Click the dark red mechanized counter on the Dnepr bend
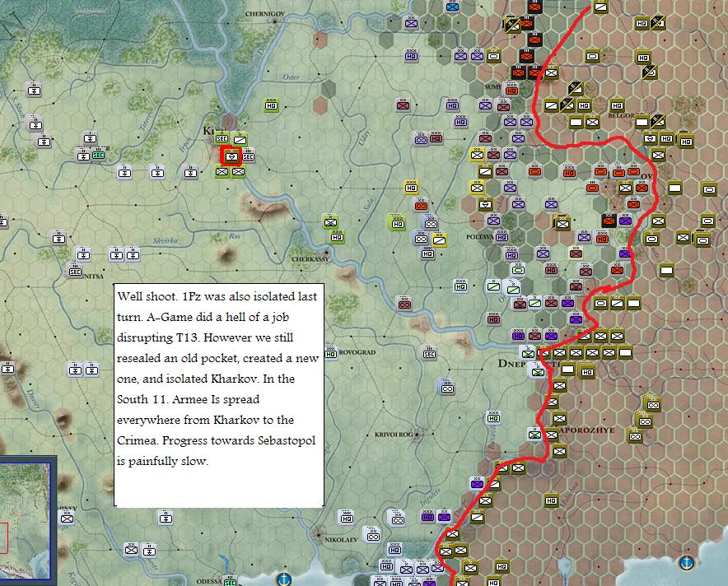 [x=404, y=305]
